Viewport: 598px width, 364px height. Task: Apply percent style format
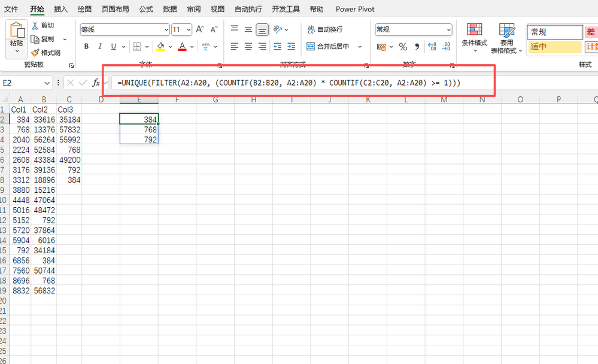(x=403, y=47)
